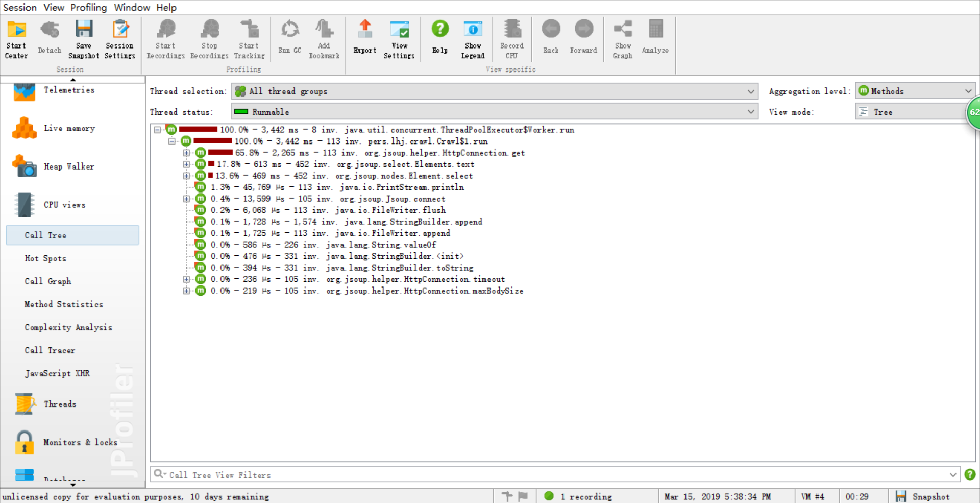Collapse the pers.lhj.crawl.Crawl$1.run node

[172, 141]
